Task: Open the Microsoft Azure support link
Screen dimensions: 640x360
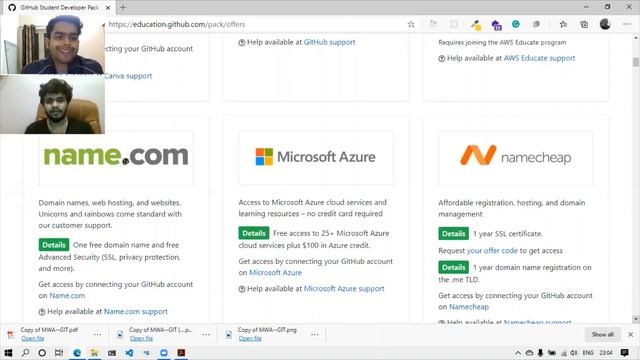Action: click(344, 289)
